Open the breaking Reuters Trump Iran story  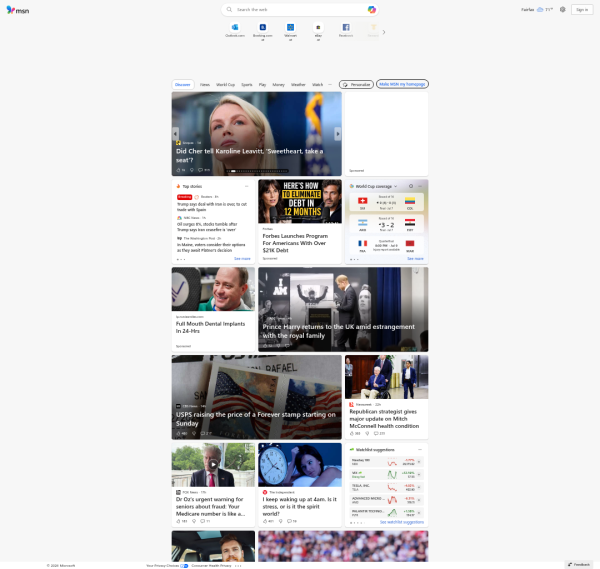[x=212, y=207]
